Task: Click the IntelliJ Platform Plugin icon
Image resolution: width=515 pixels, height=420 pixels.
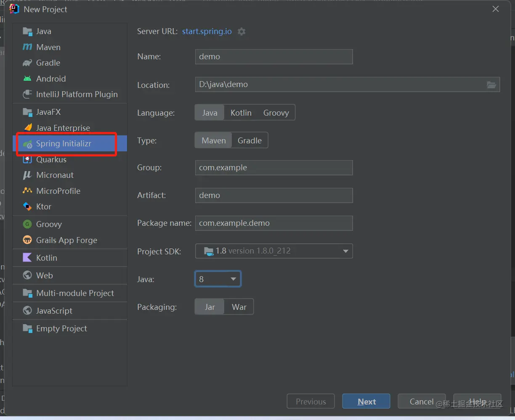Action: coord(27,94)
